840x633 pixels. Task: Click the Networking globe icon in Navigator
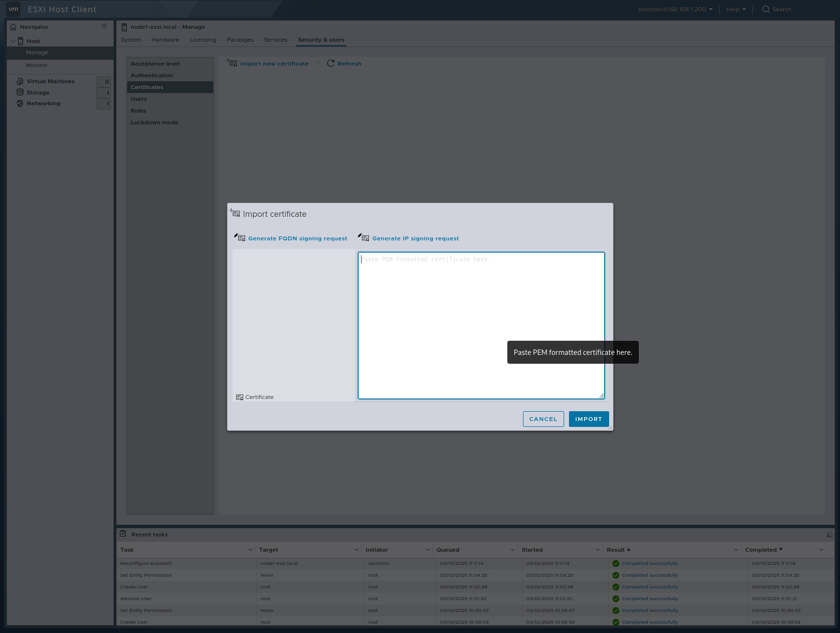[x=20, y=103]
